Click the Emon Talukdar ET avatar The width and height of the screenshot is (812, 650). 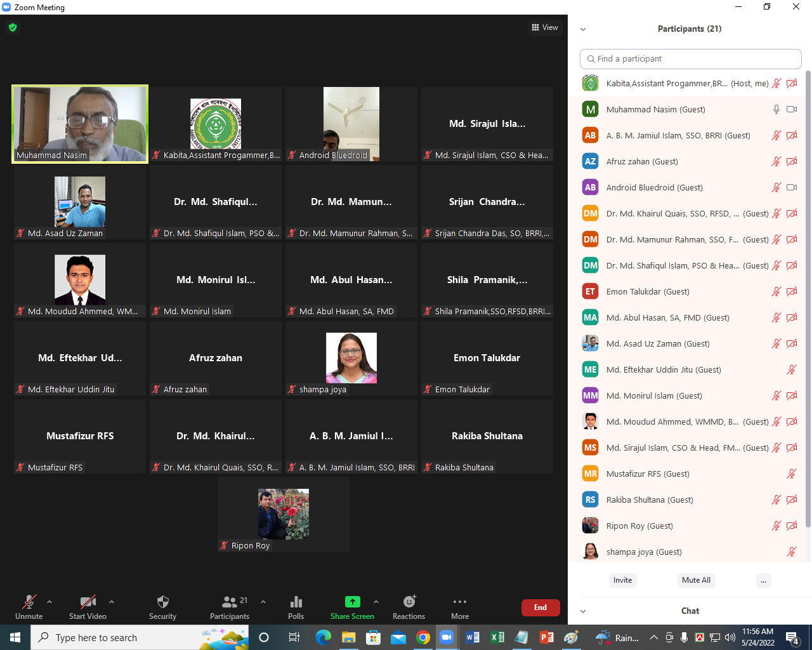[591, 291]
